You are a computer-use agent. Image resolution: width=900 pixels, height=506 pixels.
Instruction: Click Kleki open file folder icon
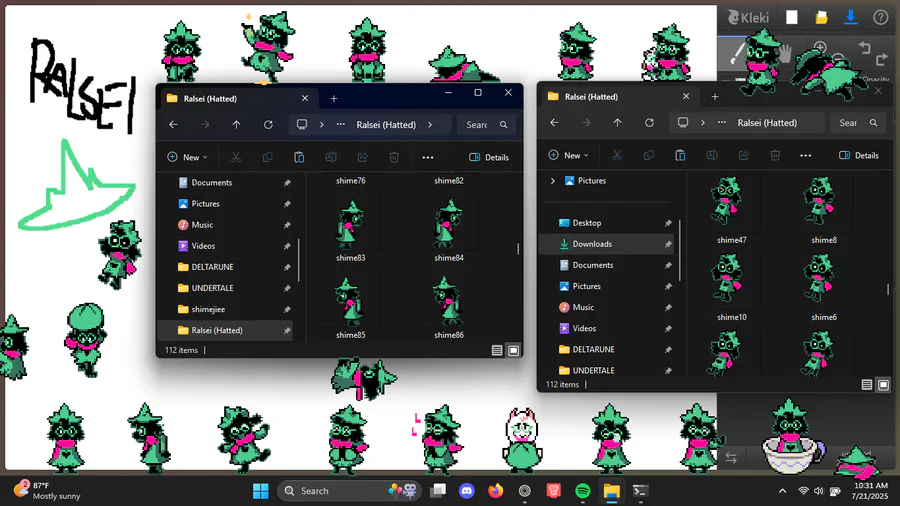821,18
